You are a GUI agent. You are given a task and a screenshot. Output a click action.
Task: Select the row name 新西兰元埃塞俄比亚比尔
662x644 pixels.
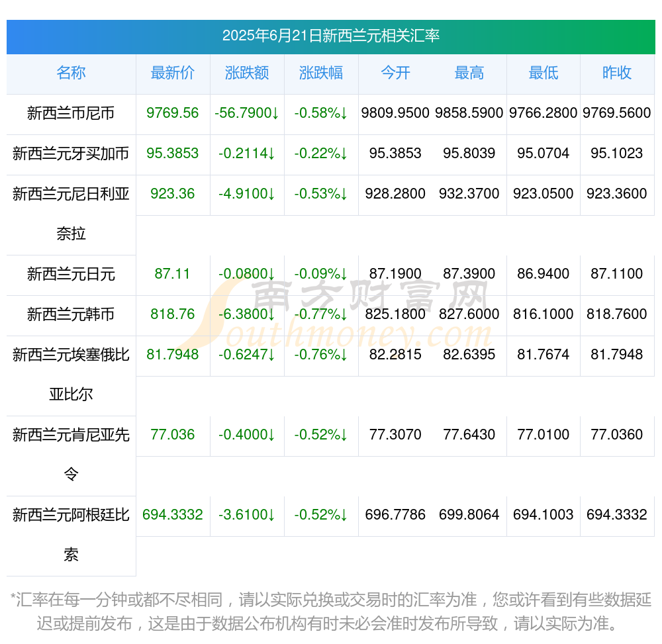point(71,375)
